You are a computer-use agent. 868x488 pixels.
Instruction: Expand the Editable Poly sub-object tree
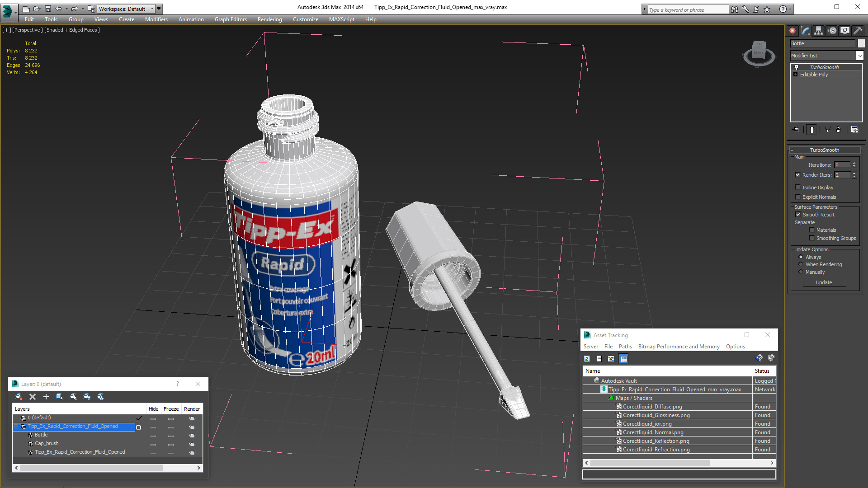coord(796,75)
